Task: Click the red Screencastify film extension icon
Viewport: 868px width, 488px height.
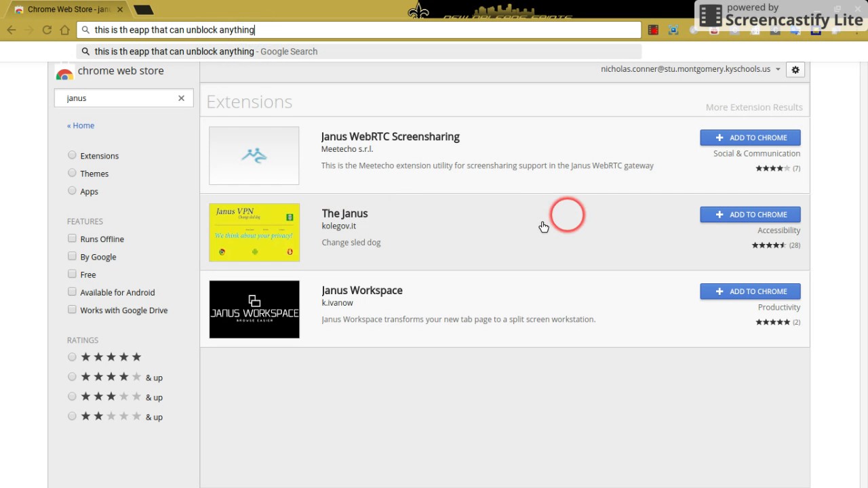Action: [653, 30]
